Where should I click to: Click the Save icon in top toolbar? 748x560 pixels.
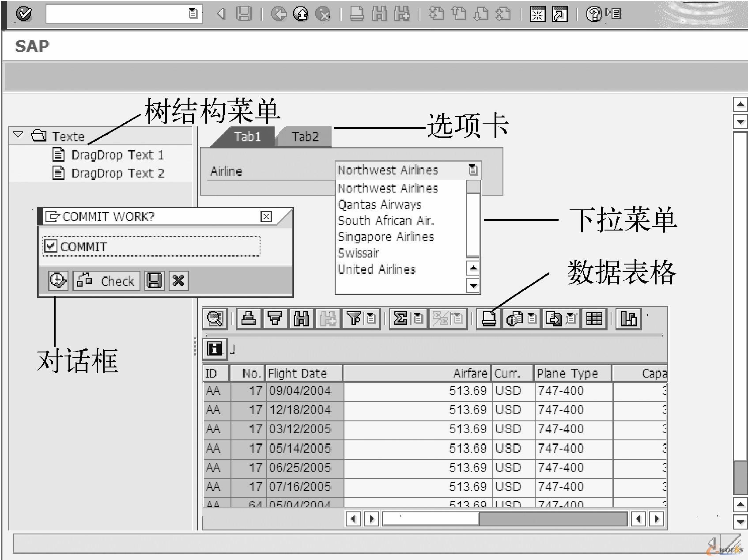(x=244, y=14)
